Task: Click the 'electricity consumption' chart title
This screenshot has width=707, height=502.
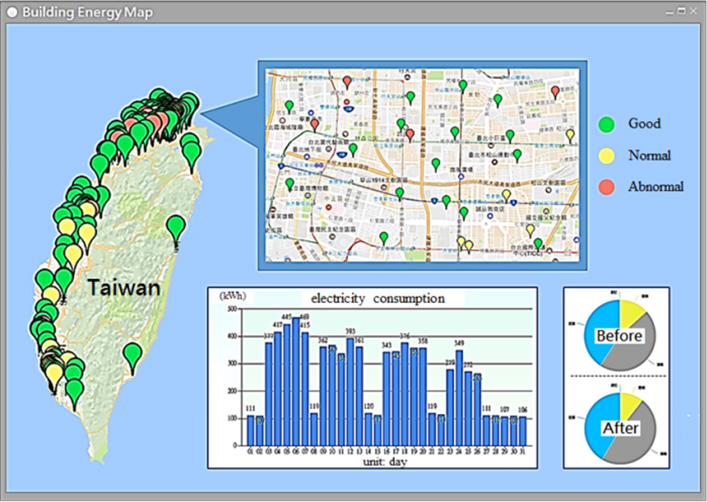Action: [x=378, y=299]
